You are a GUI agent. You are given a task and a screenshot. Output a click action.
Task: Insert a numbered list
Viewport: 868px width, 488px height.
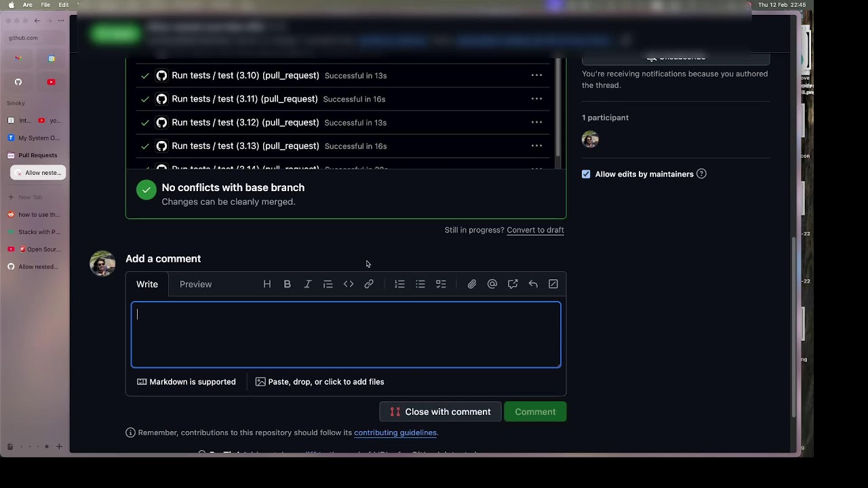click(x=400, y=284)
